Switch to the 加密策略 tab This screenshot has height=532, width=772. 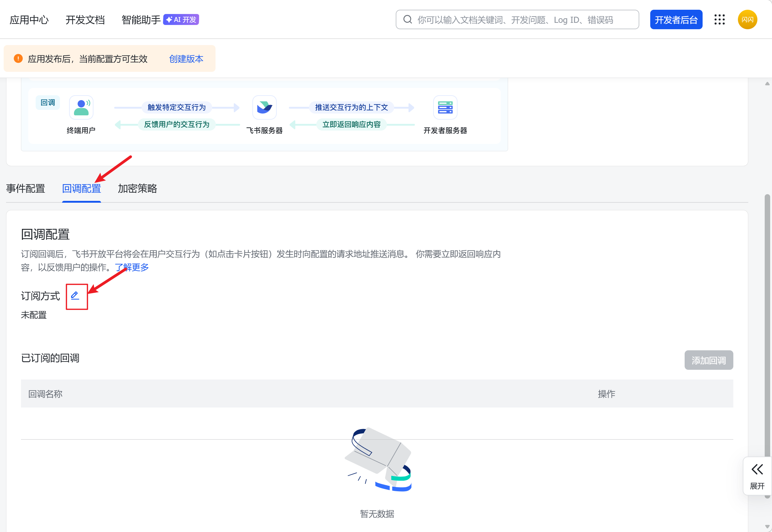[137, 189]
